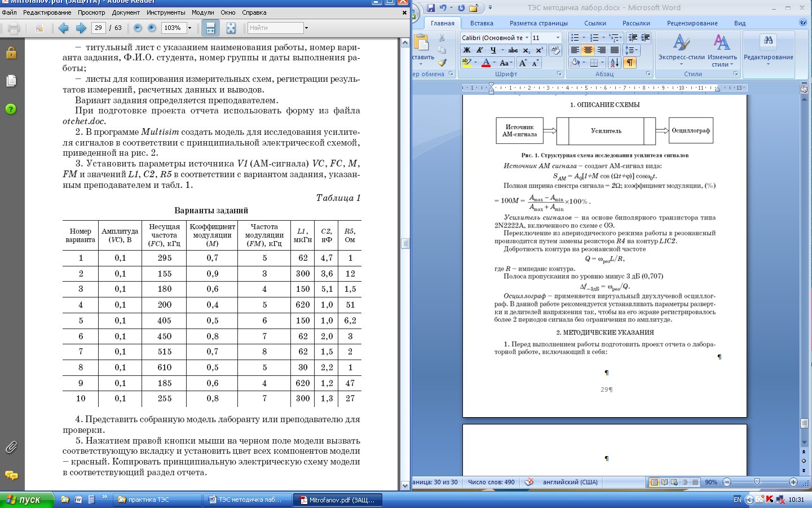Click the Decrease Indent icon
812x508 pixels.
[x=633, y=38]
